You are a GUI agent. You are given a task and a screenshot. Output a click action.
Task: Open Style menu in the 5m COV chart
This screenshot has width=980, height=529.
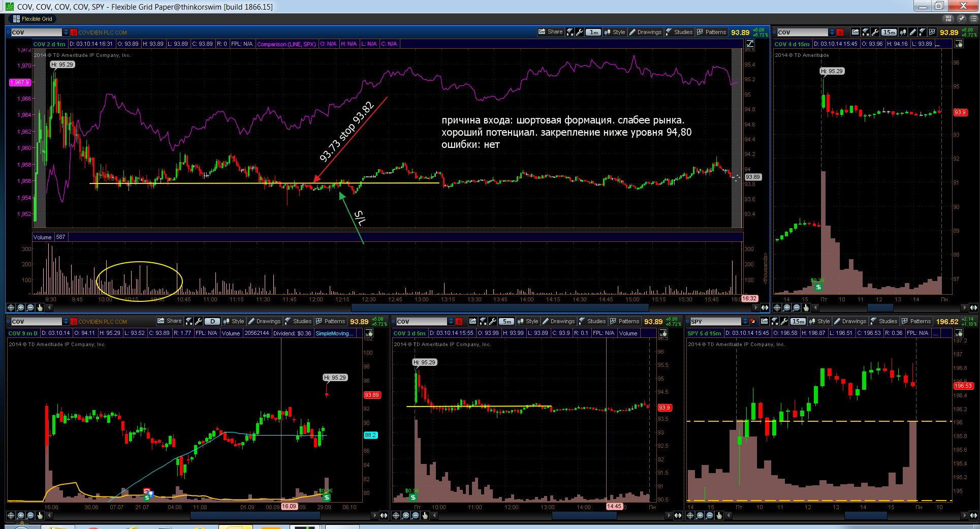[528, 321]
